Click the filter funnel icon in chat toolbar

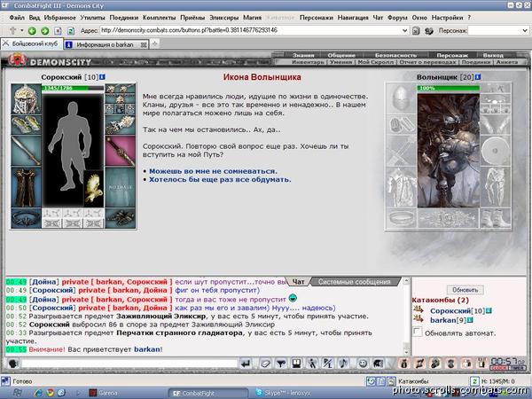click(x=280, y=364)
